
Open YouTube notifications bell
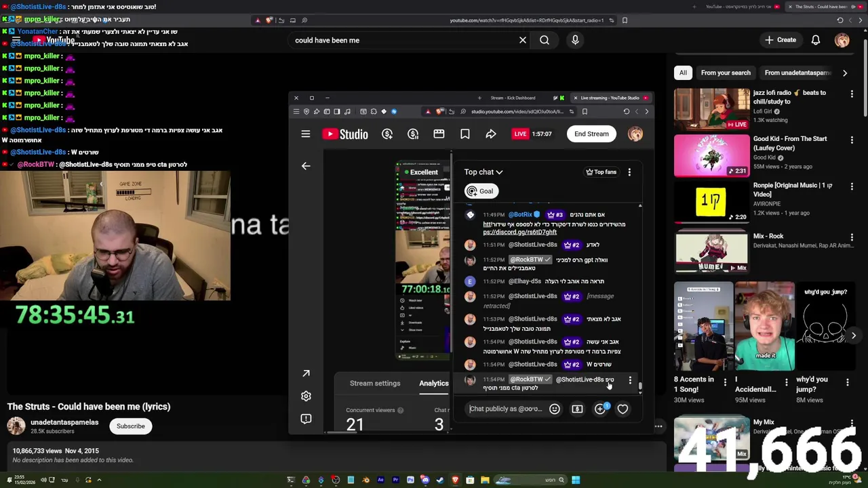pos(816,40)
